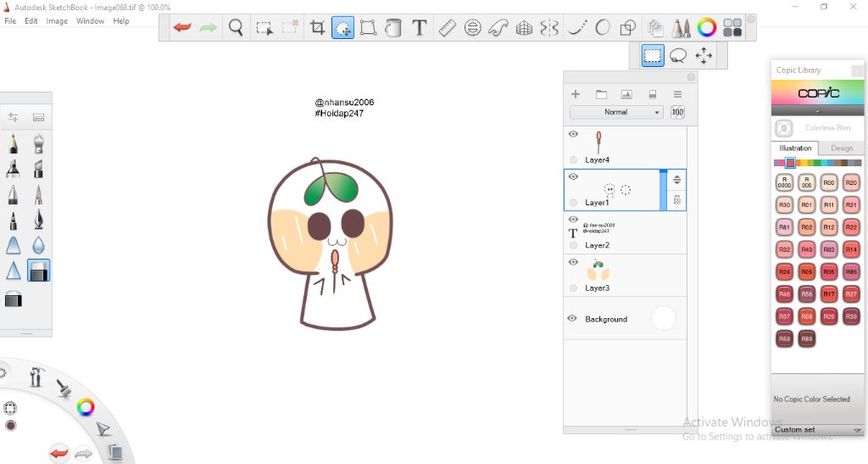Click the Zoom magnifier tool

click(236, 28)
